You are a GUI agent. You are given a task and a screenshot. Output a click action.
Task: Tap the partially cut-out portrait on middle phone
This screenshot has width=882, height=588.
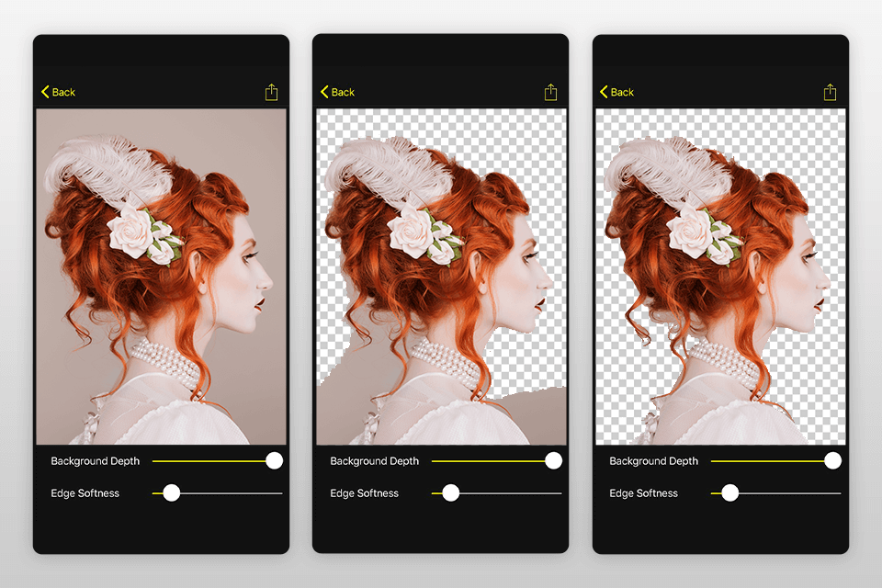click(x=441, y=277)
